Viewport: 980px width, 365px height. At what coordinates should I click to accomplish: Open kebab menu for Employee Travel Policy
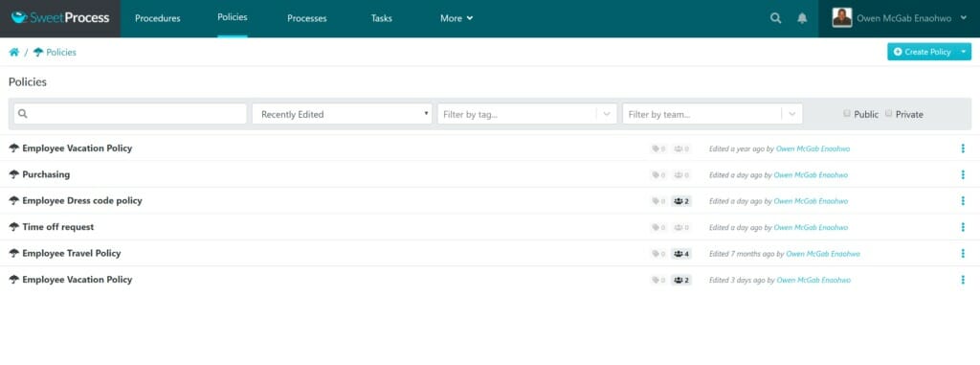pyautogui.click(x=963, y=254)
